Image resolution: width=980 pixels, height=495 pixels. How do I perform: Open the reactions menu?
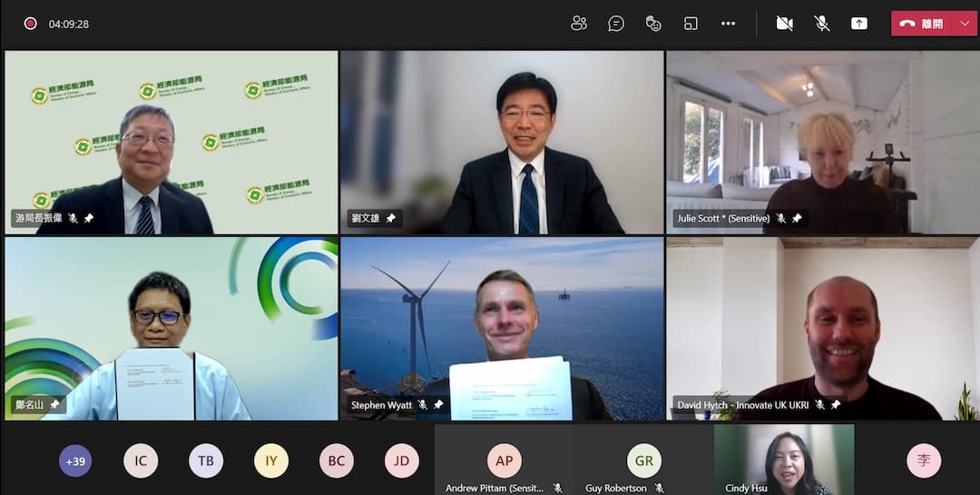point(653,24)
